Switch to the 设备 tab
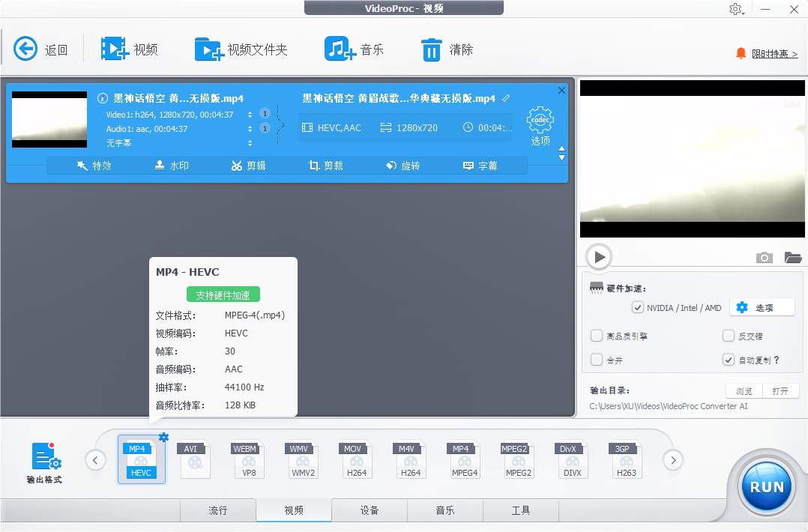This screenshot has width=808, height=532. tap(370, 510)
